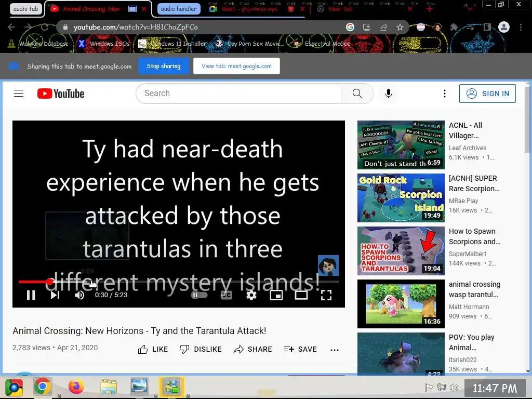Open the Chrome profile avatar
The image size is (532, 399).
[x=504, y=27]
